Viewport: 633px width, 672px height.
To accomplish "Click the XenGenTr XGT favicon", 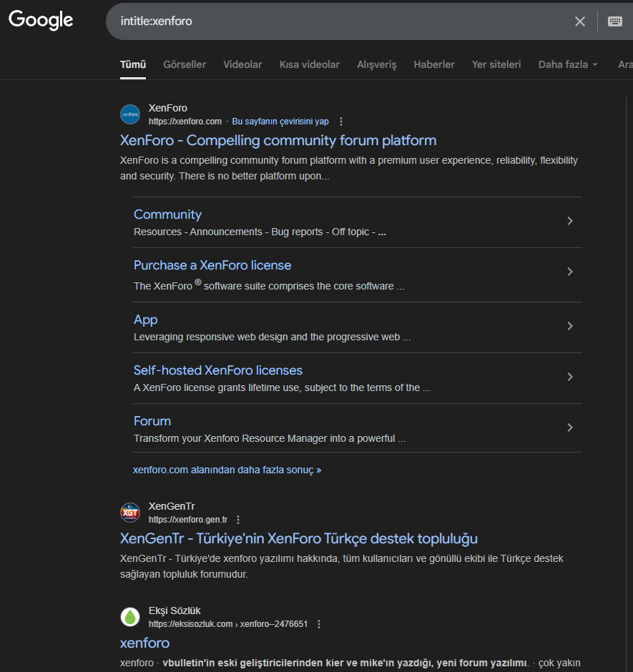I will [x=130, y=513].
